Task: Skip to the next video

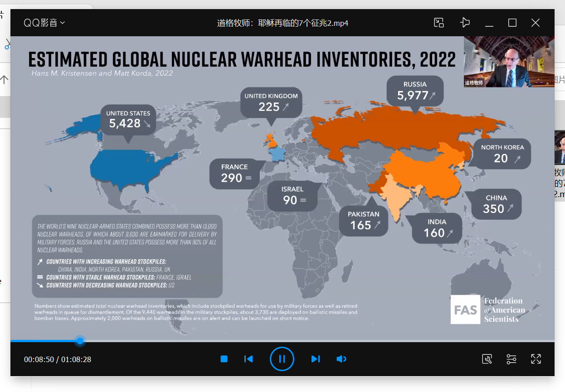Action: pyautogui.click(x=316, y=359)
